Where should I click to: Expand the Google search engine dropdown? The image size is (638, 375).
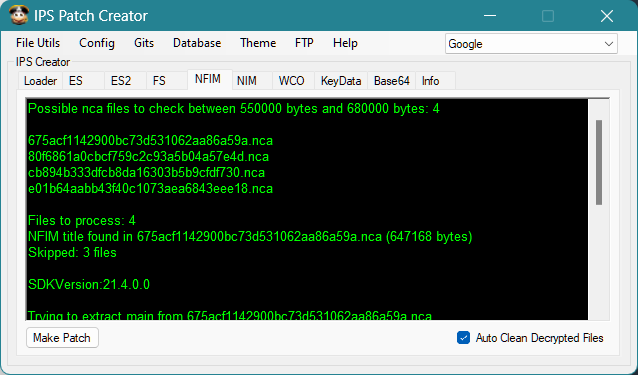[x=531, y=44]
